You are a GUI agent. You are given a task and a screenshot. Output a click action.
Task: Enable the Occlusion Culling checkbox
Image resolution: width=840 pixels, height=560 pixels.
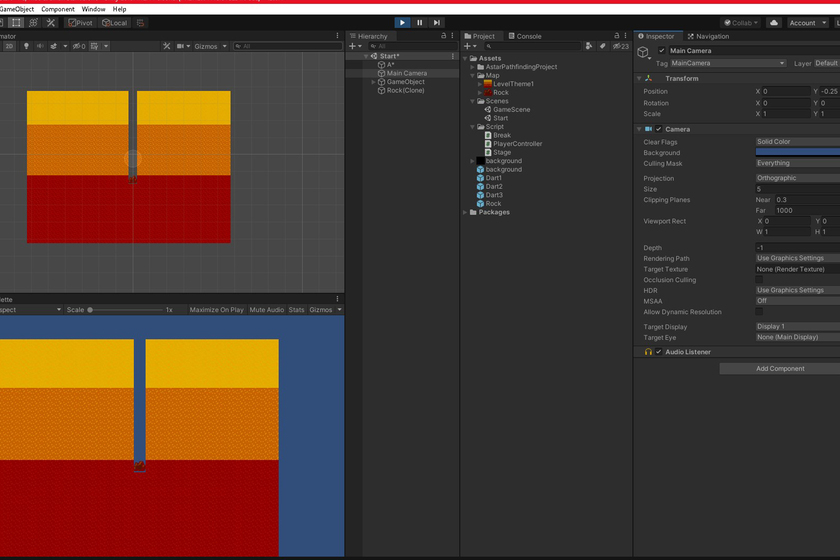point(760,280)
